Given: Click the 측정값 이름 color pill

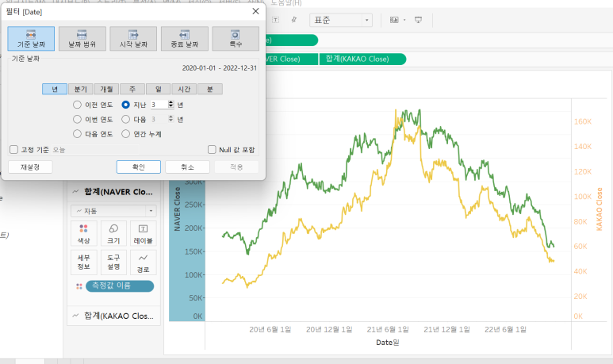Looking at the screenshot, I should pos(120,286).
